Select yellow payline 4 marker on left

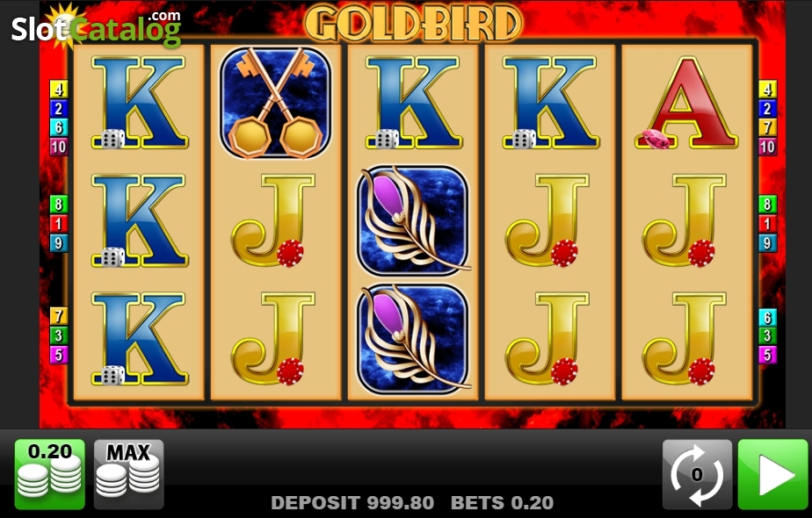pyautogui.click(x=59, y=90)
